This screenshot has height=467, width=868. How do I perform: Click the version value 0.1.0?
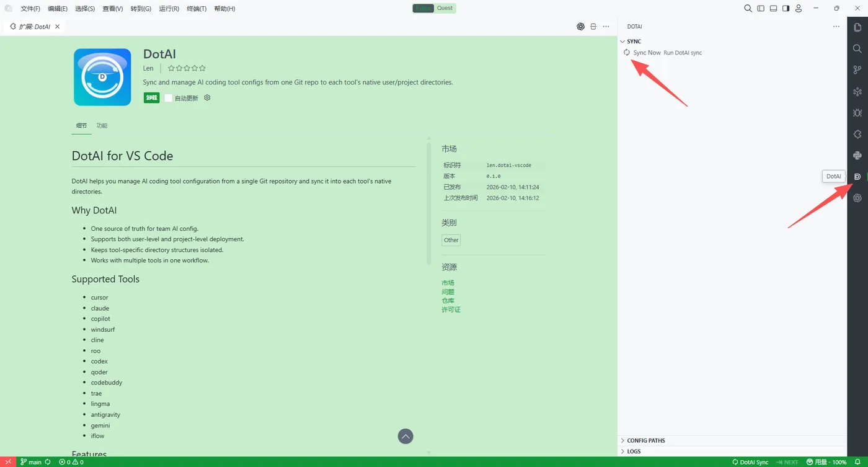[x=494, y=176]
